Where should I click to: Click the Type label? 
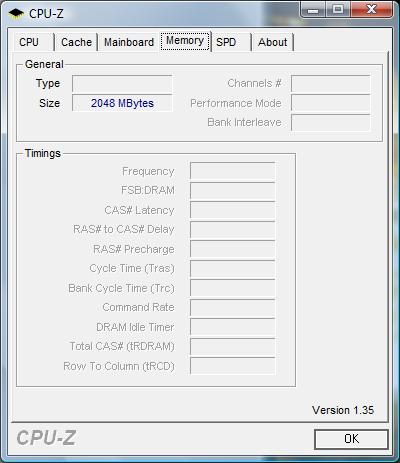click(x=48, y=83)
